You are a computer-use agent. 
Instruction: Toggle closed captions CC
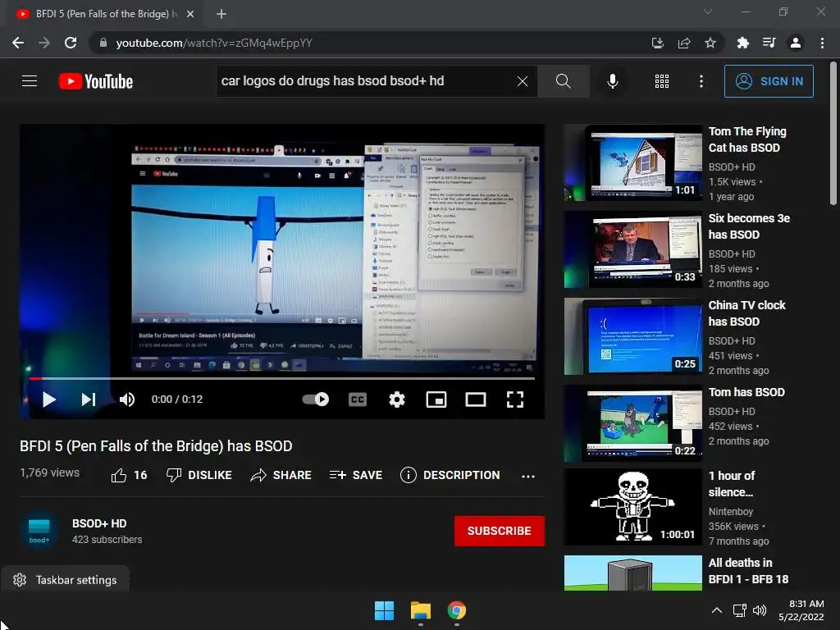358,399
